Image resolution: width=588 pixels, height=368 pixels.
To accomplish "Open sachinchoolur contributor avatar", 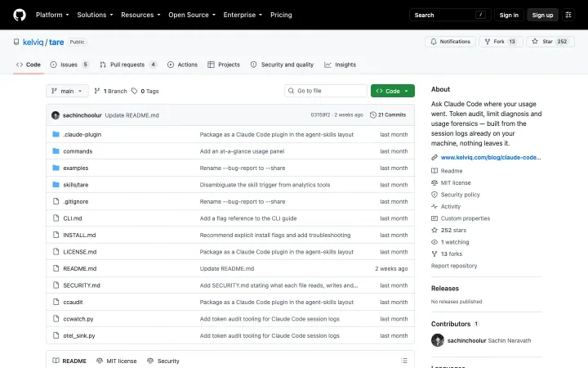I will pyautogui.click(x=438, y=340).
